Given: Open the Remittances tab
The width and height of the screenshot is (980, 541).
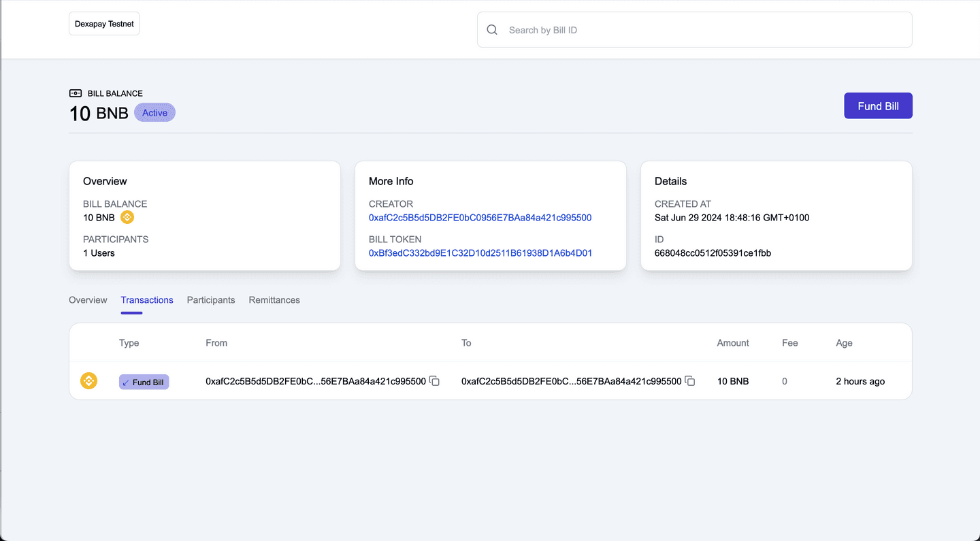Looking at the screenshot, I should pos(274,300).
